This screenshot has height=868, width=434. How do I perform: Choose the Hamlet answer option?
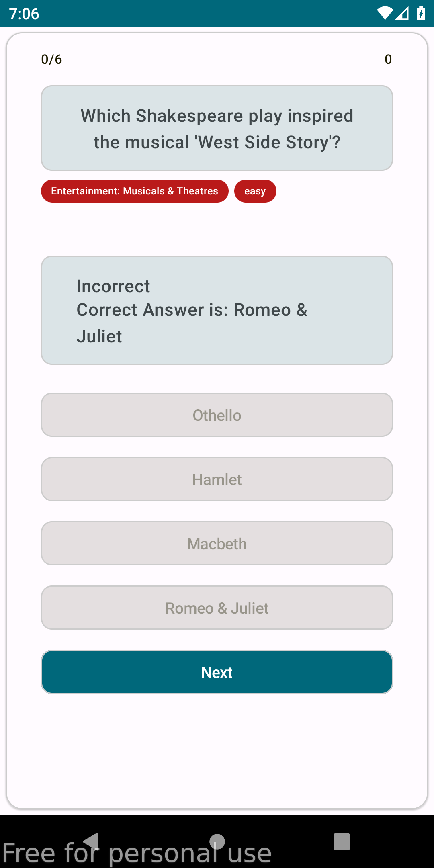tap(217, 479)
